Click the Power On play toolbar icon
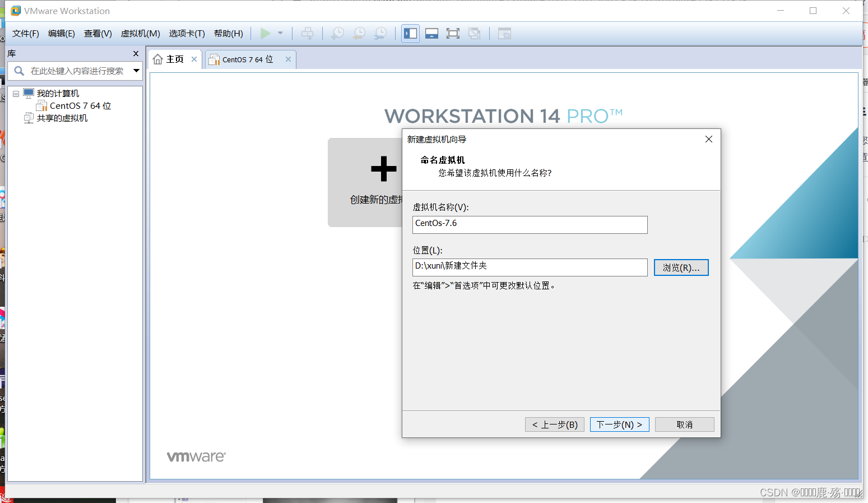 pyautogui.click(x=266, y=34)
